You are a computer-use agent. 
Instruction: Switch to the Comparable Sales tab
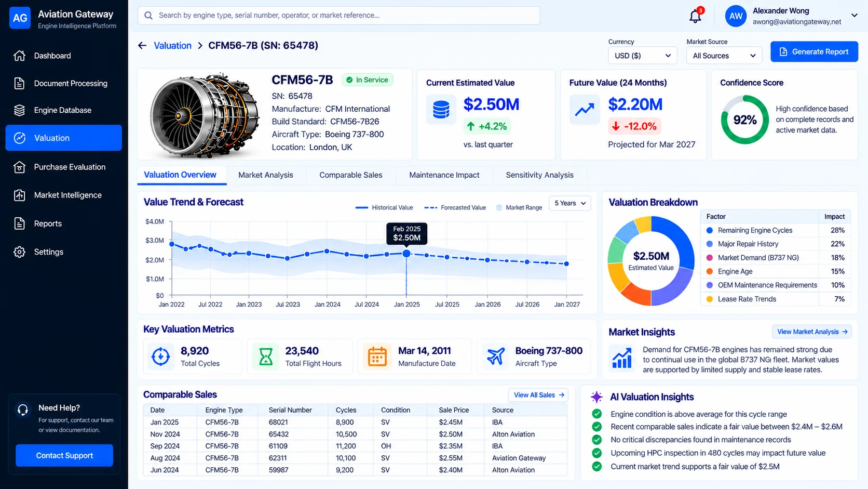351,175
